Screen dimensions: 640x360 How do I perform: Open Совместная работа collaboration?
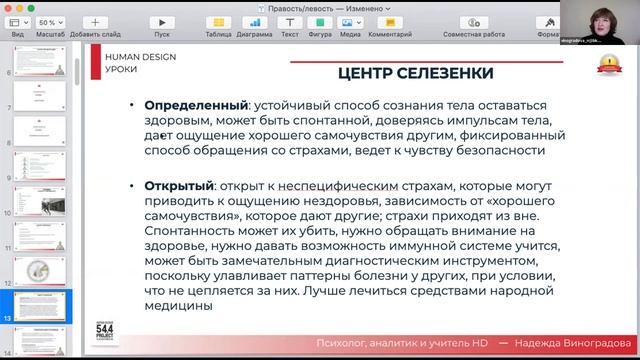(x=474, y=22)
